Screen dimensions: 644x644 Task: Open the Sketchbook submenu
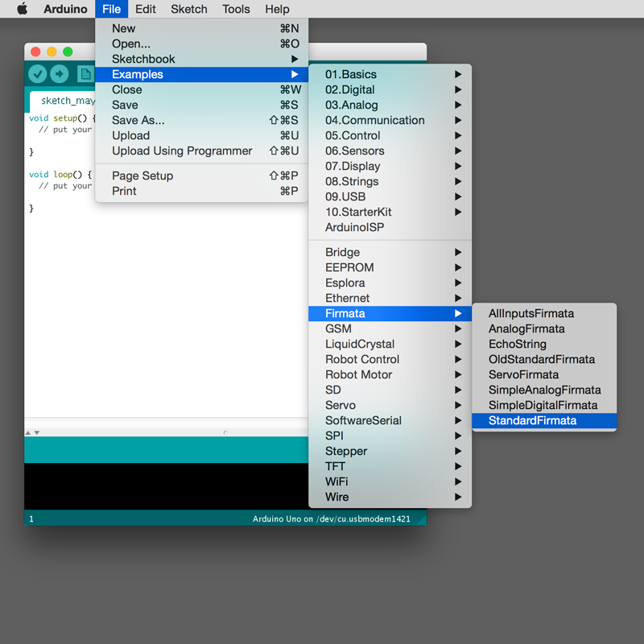tap(146, 59)
